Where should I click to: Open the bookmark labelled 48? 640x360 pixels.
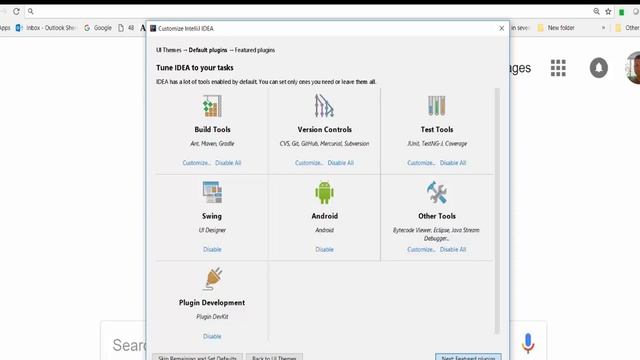(x=126, y=28)
